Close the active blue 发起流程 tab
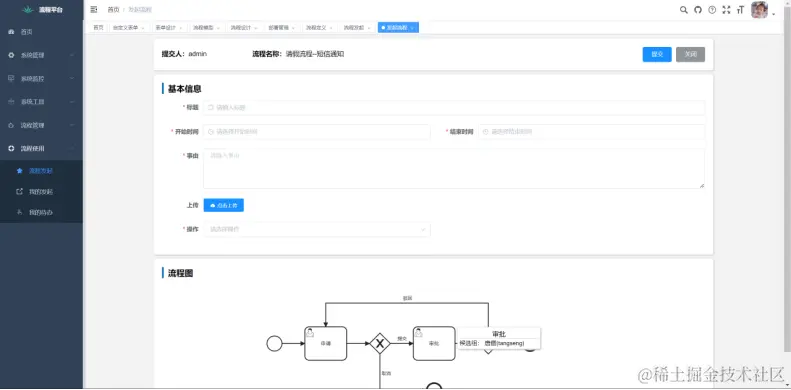The height and width of the screenshot is (390, 791). [x=412, y=28]
